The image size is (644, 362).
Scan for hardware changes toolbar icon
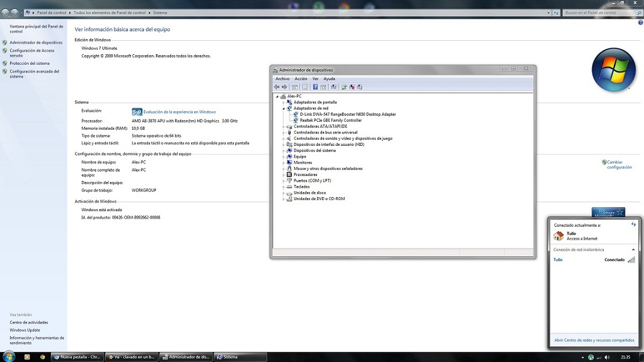[334, 87]
